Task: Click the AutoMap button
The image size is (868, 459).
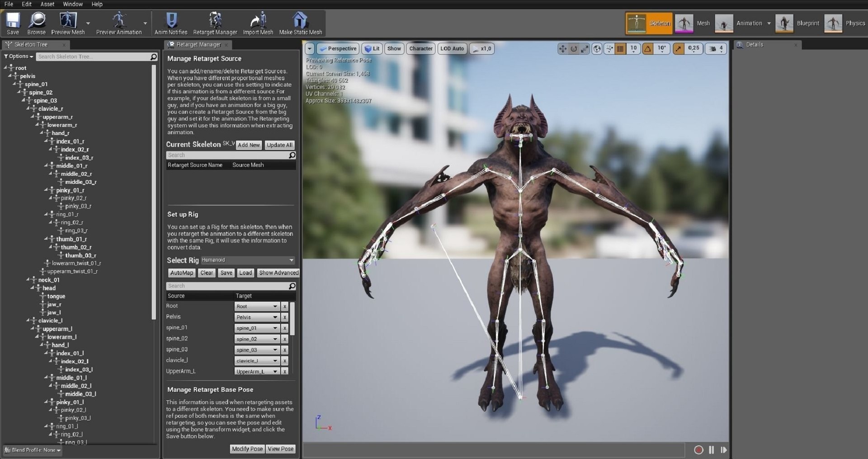Action: pos(182,273)
